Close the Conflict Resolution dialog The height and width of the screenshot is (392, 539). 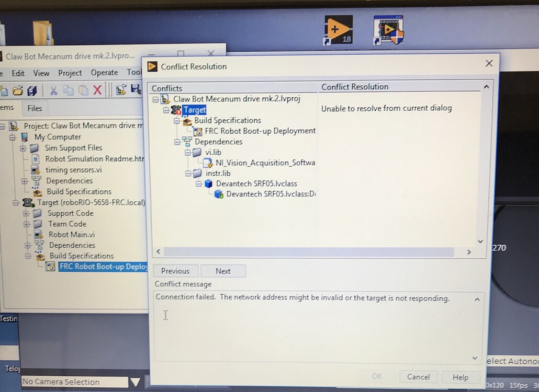coord(489,63)
